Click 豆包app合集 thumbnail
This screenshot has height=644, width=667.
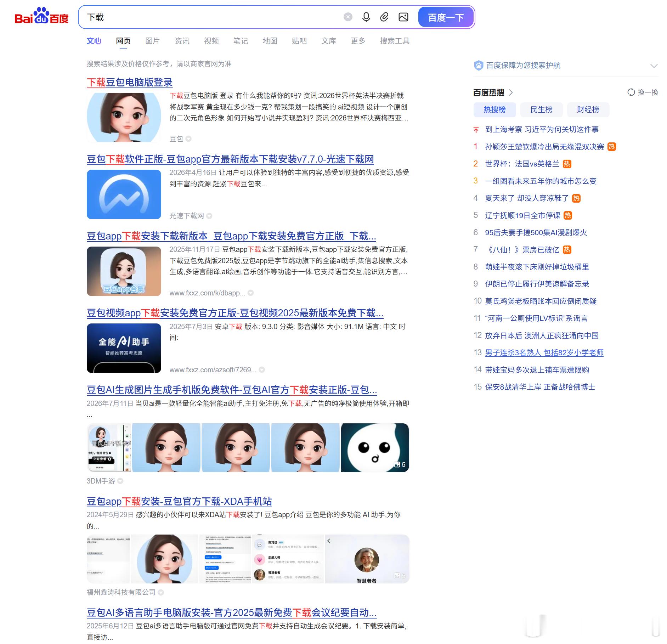coord(124,271)
